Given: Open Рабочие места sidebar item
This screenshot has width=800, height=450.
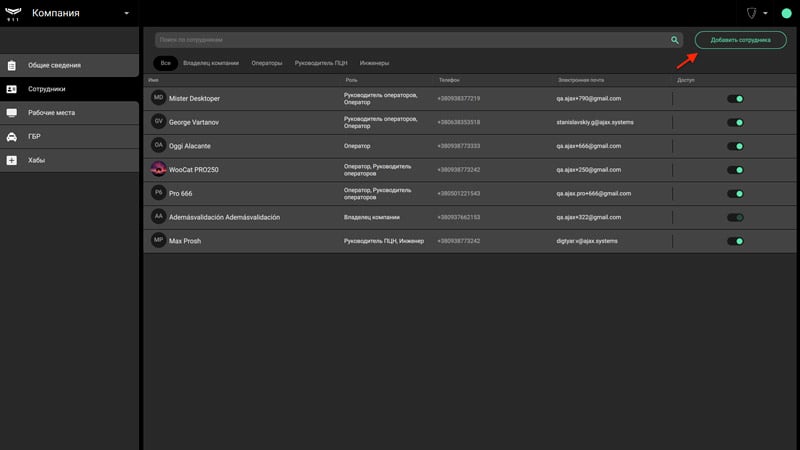Looking at the screenshot, I should coord(69,113).
